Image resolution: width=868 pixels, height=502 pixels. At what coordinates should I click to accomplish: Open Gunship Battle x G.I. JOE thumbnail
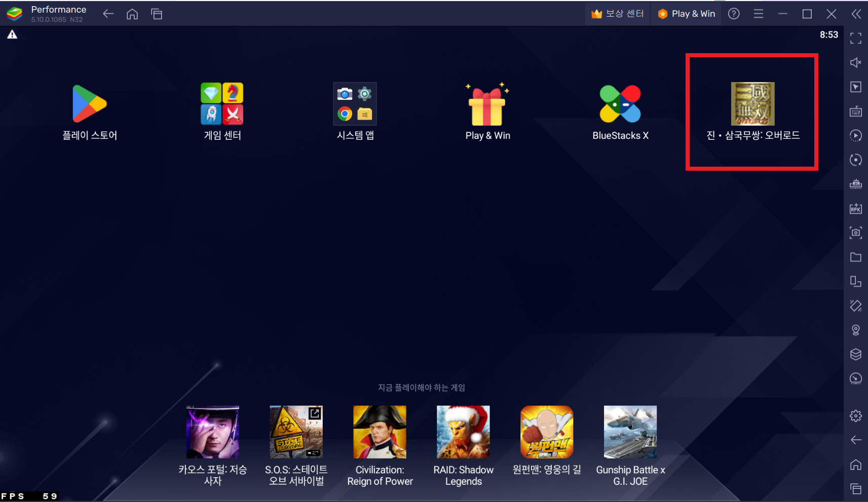pyautogui.click(x=630, y=432)
